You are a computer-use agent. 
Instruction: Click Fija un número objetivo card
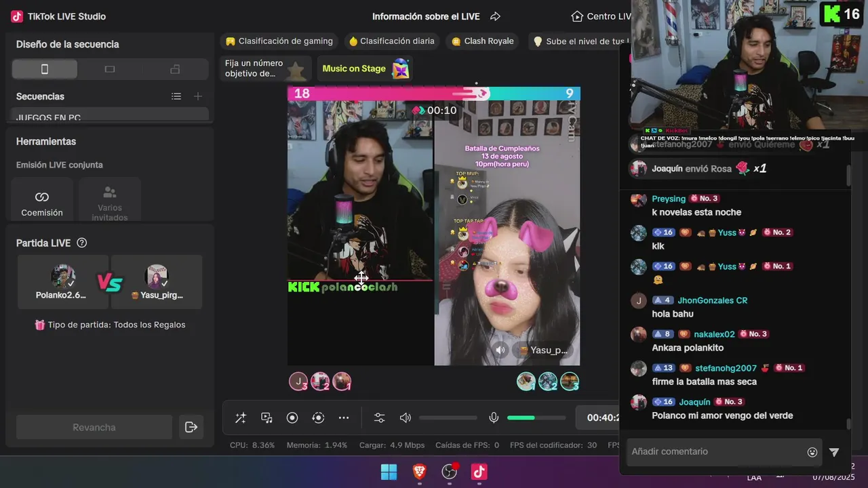[265, 68]
